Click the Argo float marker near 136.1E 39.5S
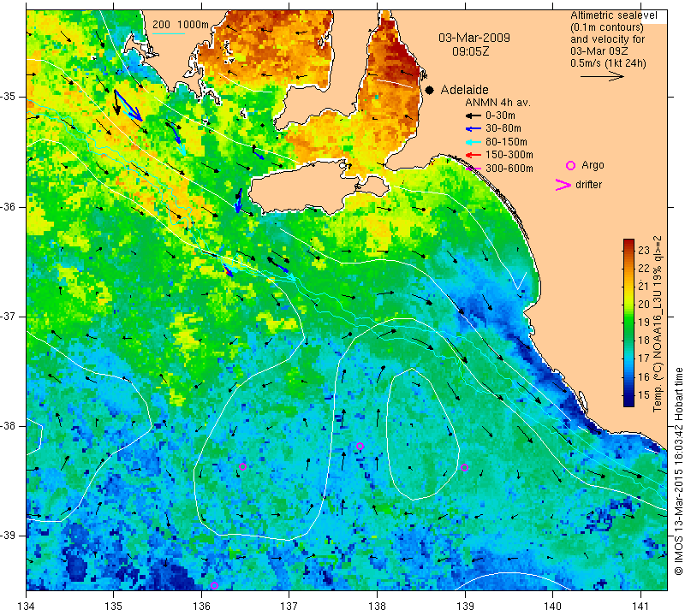 pyautogui.click(x=214, y=585)
